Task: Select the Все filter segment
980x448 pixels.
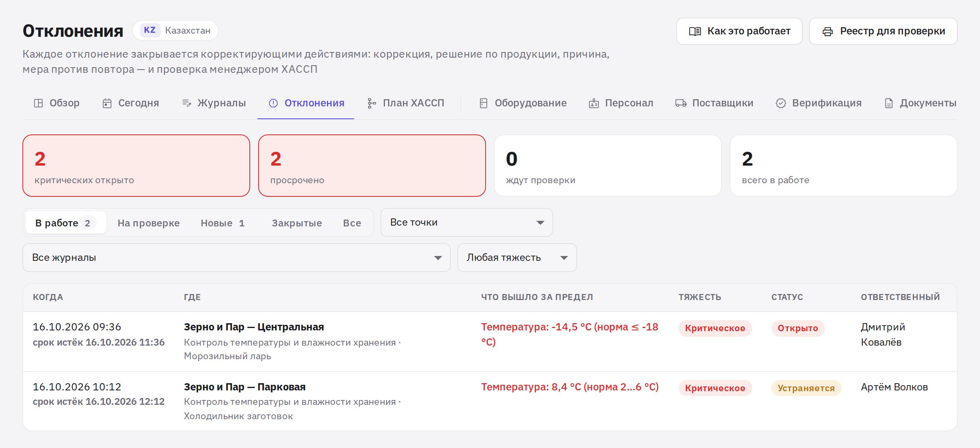Action: pyautogui.click(x=352, y=223)
